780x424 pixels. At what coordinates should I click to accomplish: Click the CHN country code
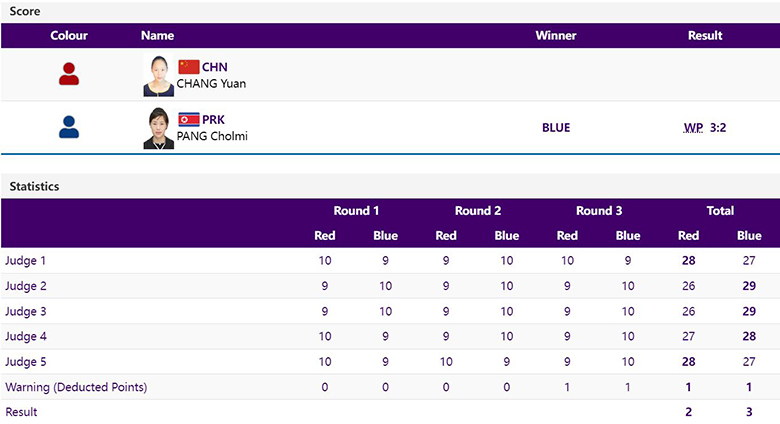pyautogui.click(x=215, y=67)
